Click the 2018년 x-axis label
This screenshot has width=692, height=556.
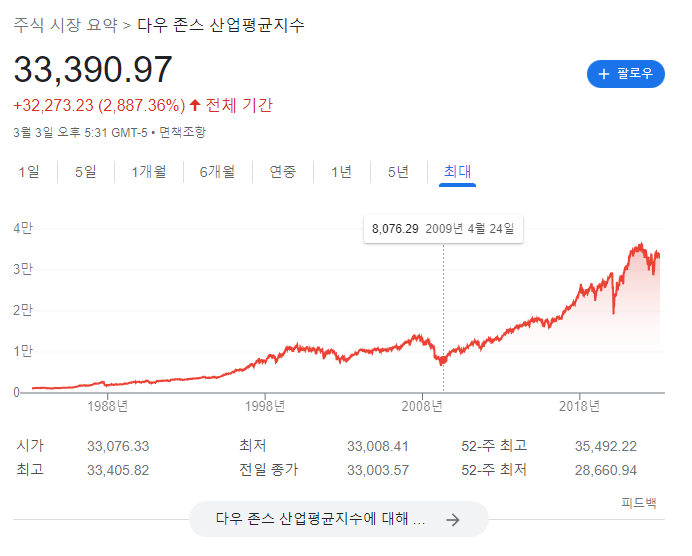pyautogui.click(x=579, y=406)
